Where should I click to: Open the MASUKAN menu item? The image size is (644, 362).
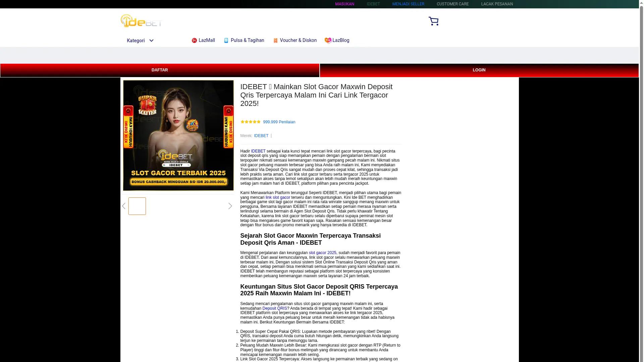tap(344, 4)
